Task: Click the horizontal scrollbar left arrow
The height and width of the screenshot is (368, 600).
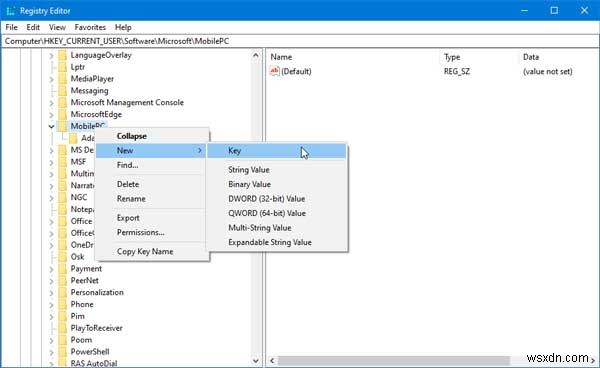Action: pos(272,360)
